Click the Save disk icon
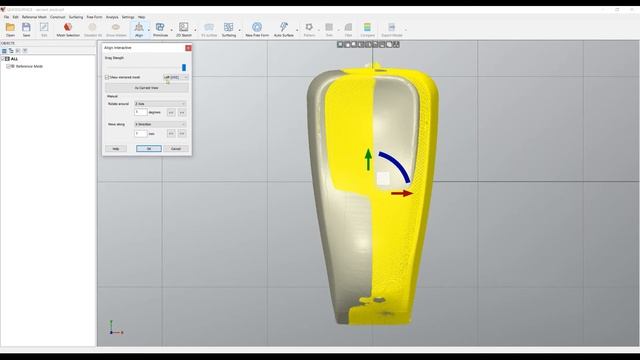The height and width of the screenshot is (360, 640). click(x=26, y=27)
